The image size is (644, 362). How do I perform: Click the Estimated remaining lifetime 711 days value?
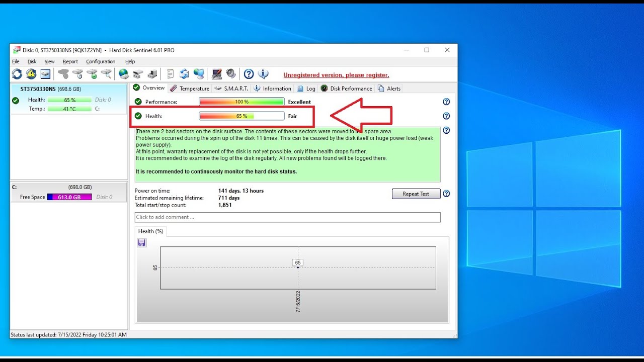point(229,198)
